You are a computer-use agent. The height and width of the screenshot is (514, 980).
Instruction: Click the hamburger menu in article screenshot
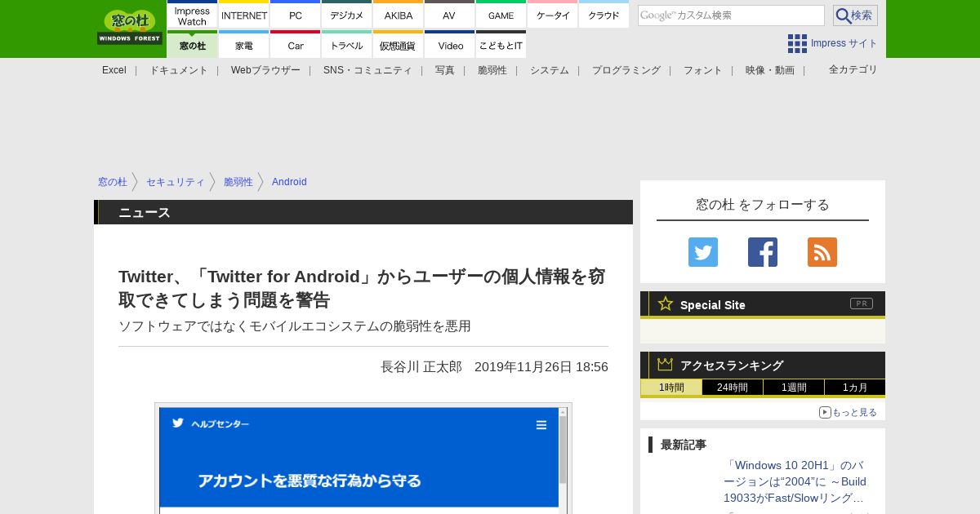click(x=541, y=424)
